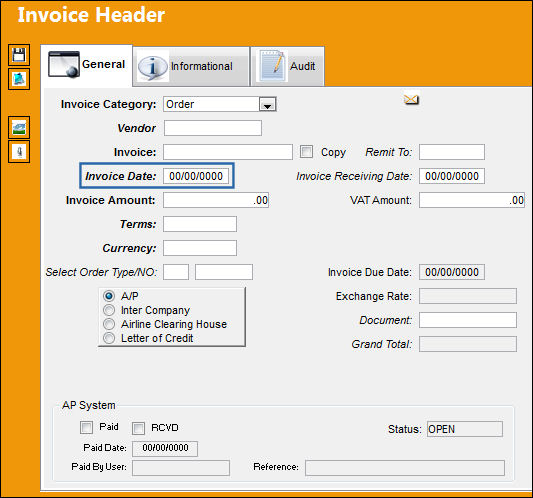Image resolution: width=533 pixels, height=498 pixels.
Task: Click the Remit To label
Action: [x=389, y=152]
